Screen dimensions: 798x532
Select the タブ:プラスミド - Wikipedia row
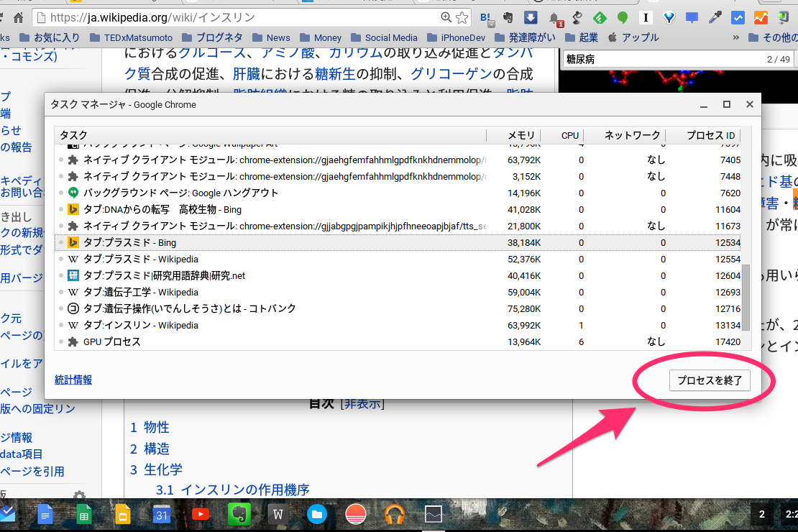click(398, 259)
